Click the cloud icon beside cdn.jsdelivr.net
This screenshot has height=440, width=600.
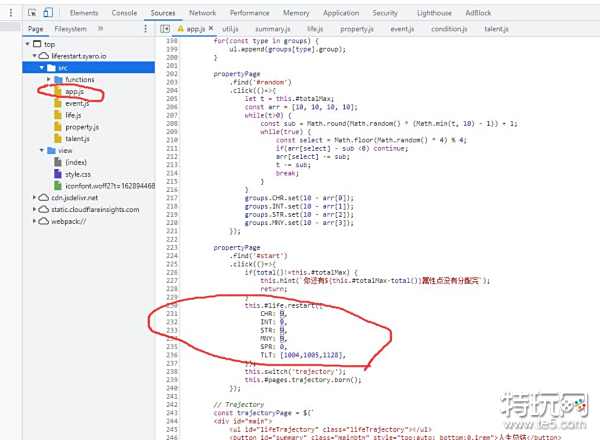[x=44, y=197]
